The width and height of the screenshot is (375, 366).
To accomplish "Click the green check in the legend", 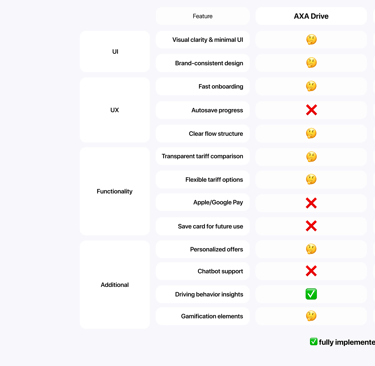I will pyautogui.click(x=313, y=342).
